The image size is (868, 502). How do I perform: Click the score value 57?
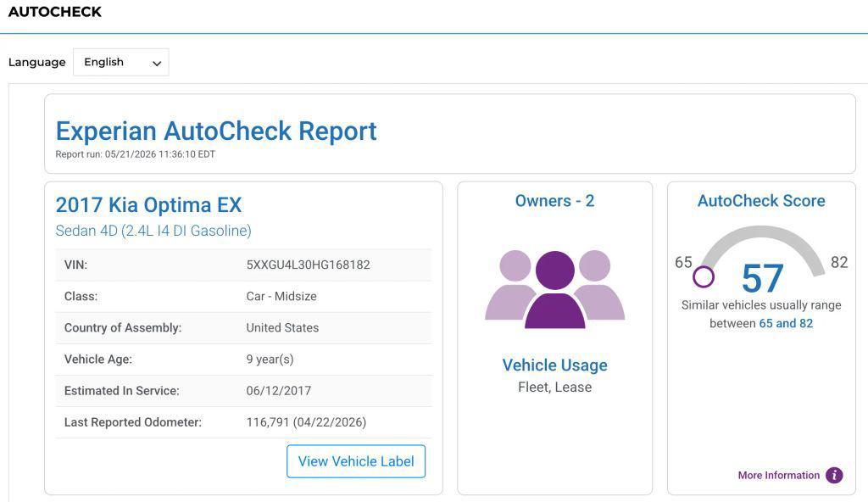click(762, 278)
